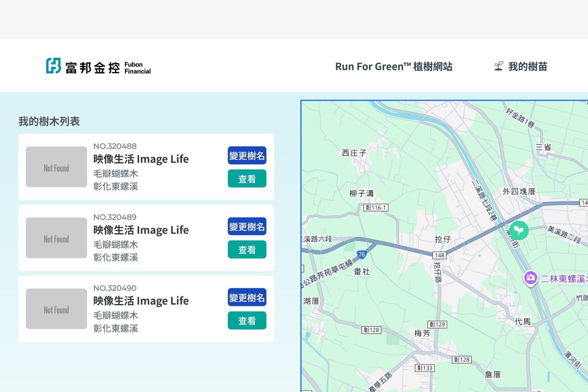Click 查看 for tree NO.320490
This screenshot has width=588, height=392.
click(x=247, y=320)
